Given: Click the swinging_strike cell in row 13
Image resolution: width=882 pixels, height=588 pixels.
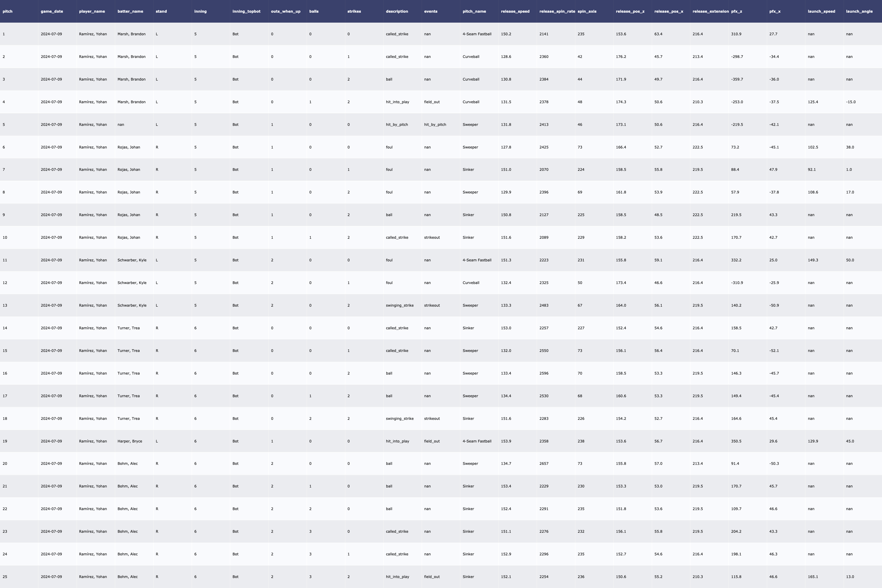Looking at the screenshot, I should [399, 305].
